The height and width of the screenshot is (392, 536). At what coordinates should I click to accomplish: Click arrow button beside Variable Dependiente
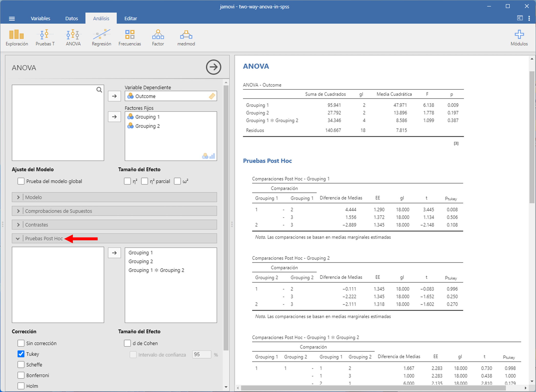[x=114, y=96]
